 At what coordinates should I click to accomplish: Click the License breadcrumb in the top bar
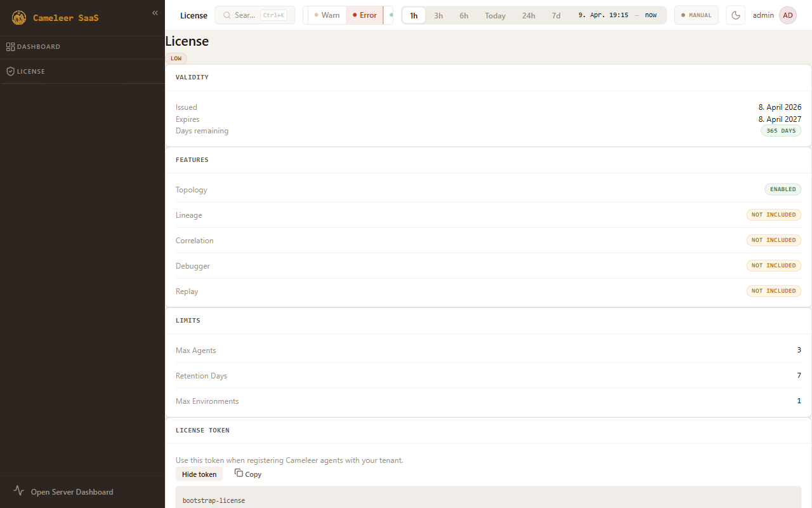click(193, 15)
